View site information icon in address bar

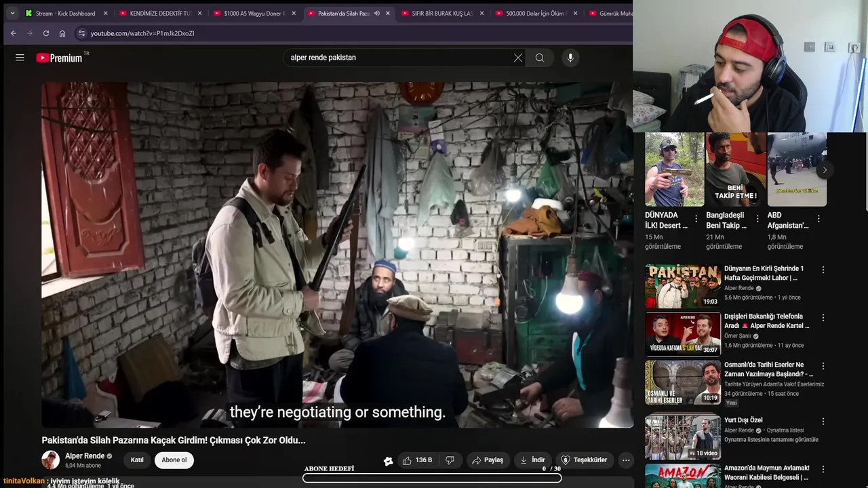[81, 33]
